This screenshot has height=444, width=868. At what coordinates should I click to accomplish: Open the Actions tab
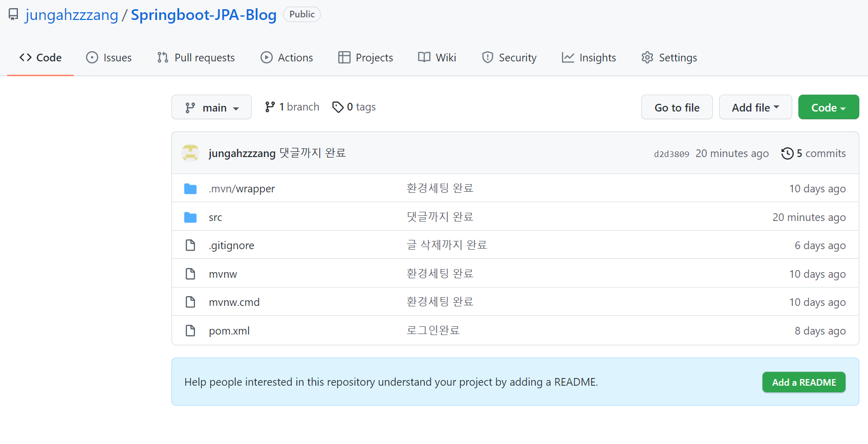coord(287,58)
